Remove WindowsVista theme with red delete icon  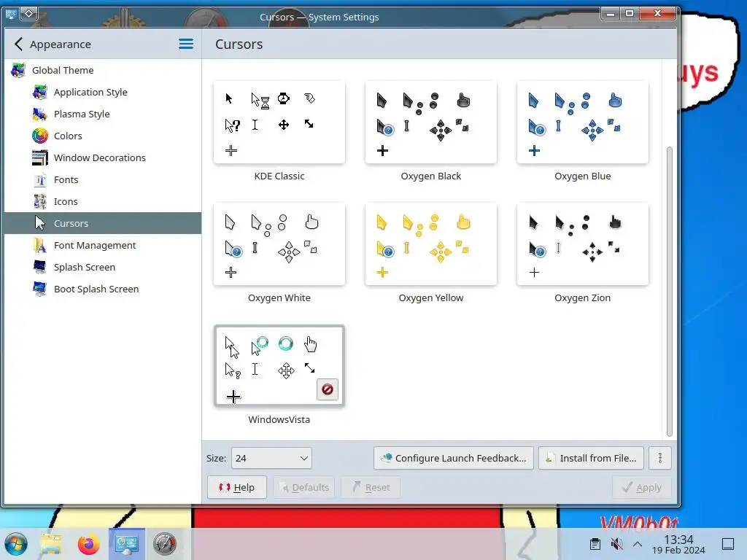[x=328, y=389]
